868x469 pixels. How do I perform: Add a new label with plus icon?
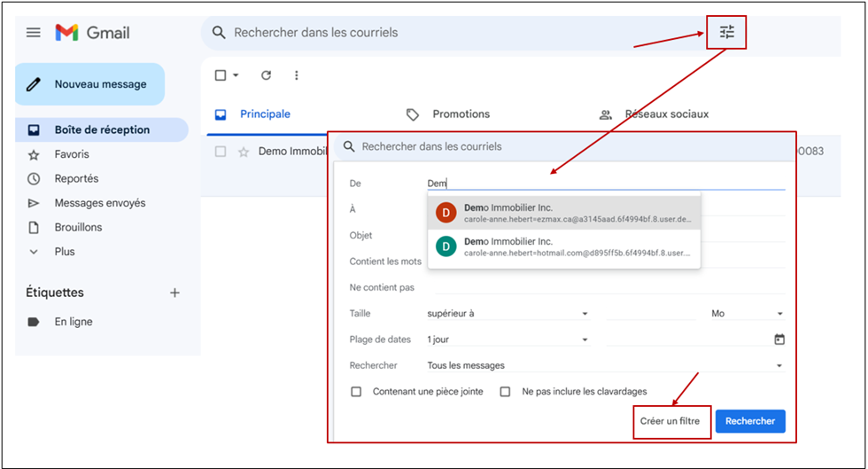[x=174, y=293]
